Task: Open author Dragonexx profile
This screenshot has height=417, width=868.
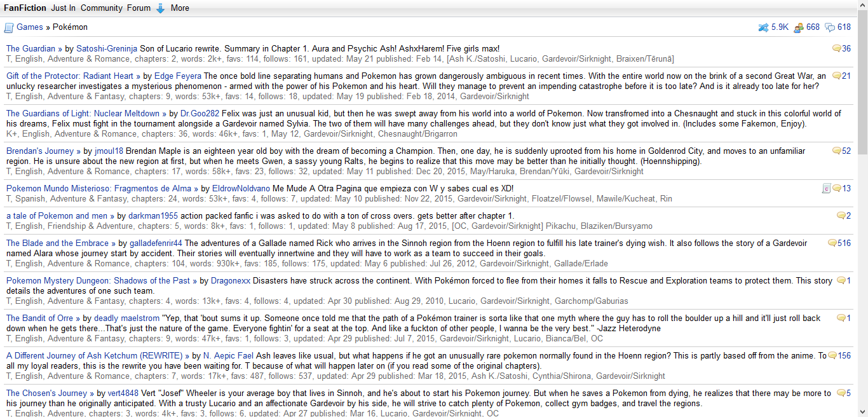Action: [231, 280]
